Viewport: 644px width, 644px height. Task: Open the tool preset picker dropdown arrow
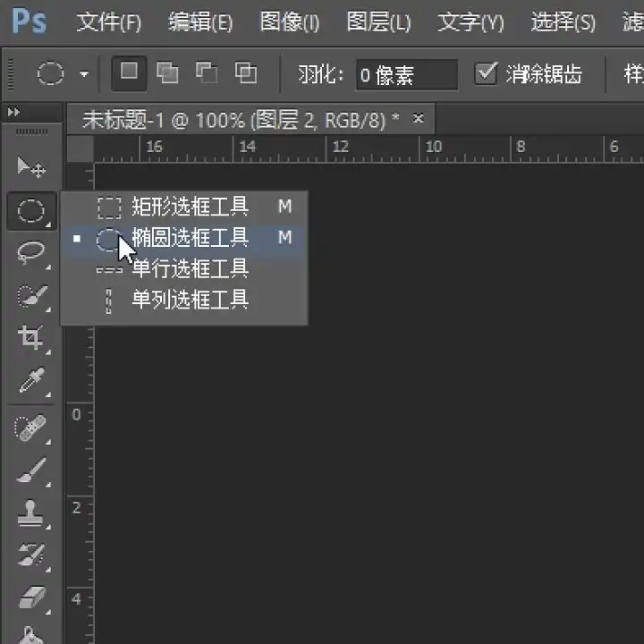pyautogui.click(x=84, y=74)
